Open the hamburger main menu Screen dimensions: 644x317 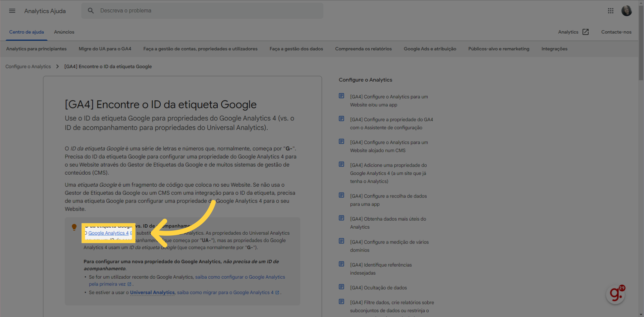(x=12, y=11)
